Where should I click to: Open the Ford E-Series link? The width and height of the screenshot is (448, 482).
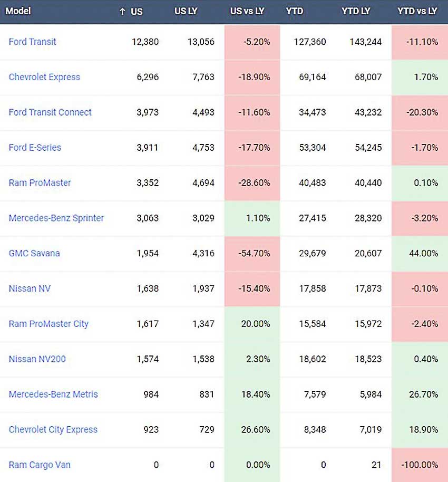click(35, 148)
